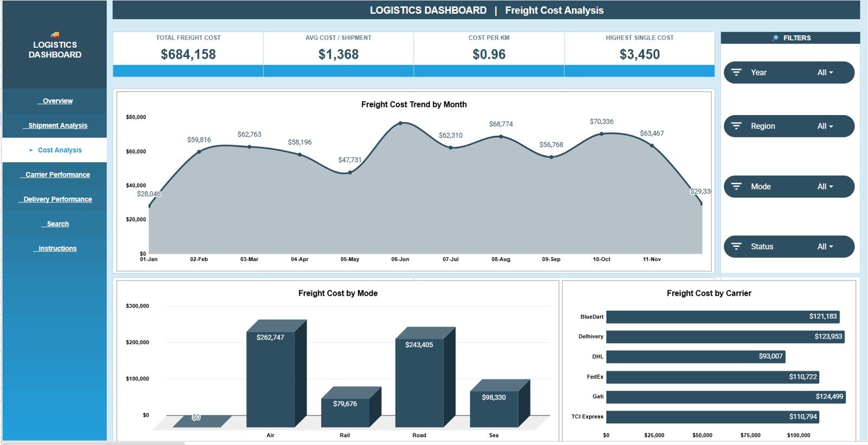Screen dimensions: 868x445
Task: Click the $63,467 data label for November
Action: (652, 133)
